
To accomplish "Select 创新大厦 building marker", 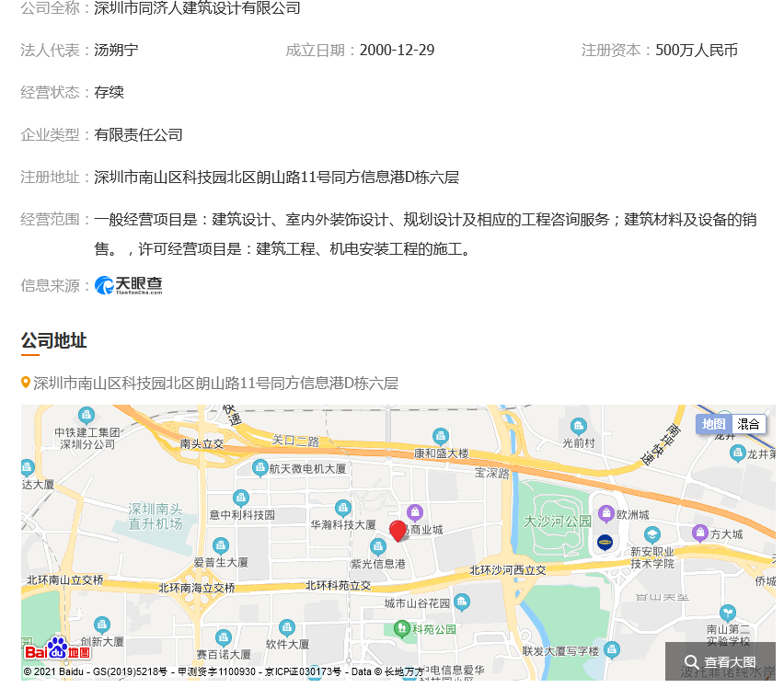I will pyautogui.click(x=102, y=625).
